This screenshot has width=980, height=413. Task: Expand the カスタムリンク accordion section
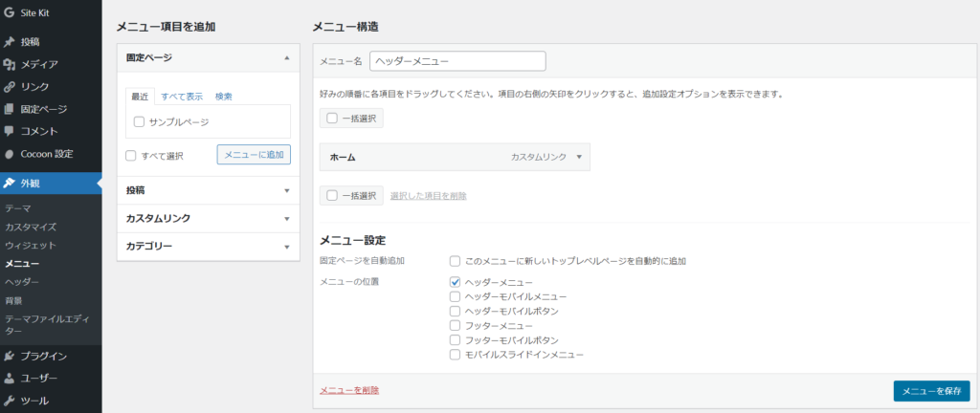coord(286,219)
